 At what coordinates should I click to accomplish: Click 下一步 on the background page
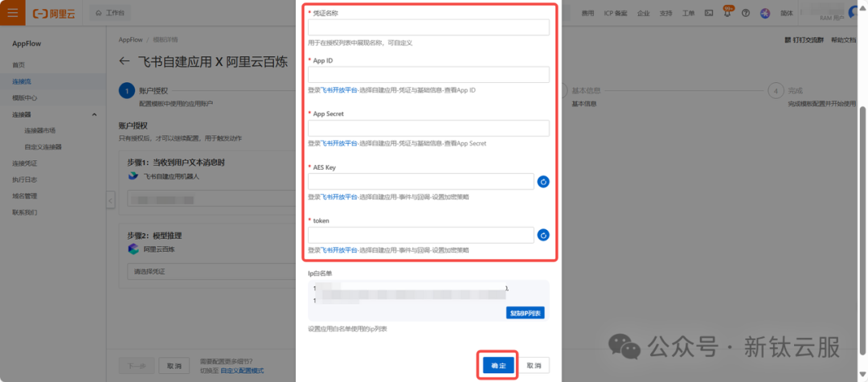point(136,366)
